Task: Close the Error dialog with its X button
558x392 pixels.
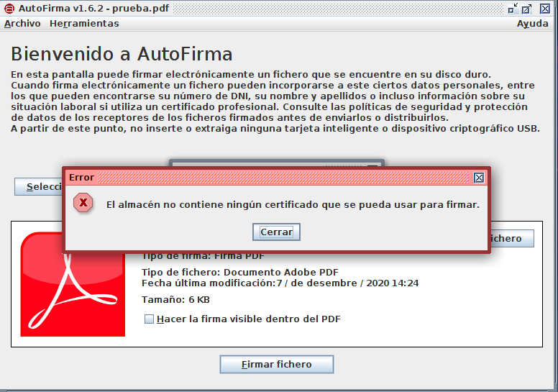Action: click(479, 177)
